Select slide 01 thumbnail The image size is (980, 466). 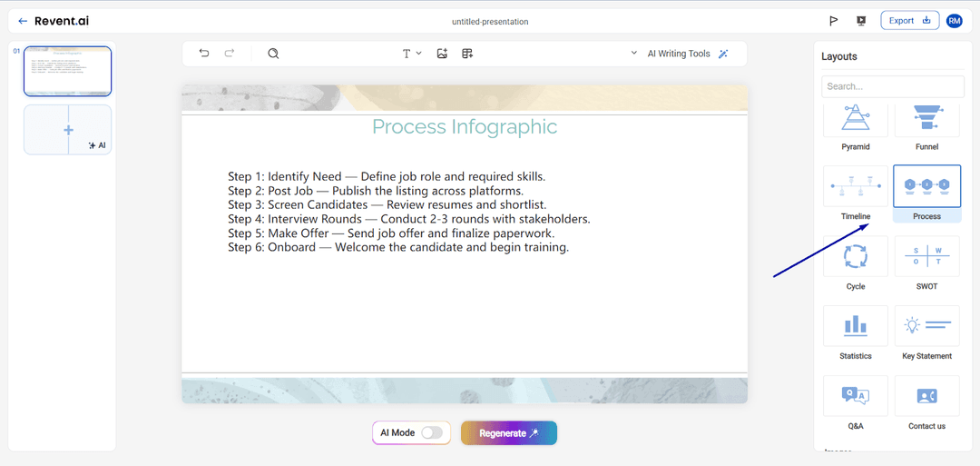(x=67, y=71)
